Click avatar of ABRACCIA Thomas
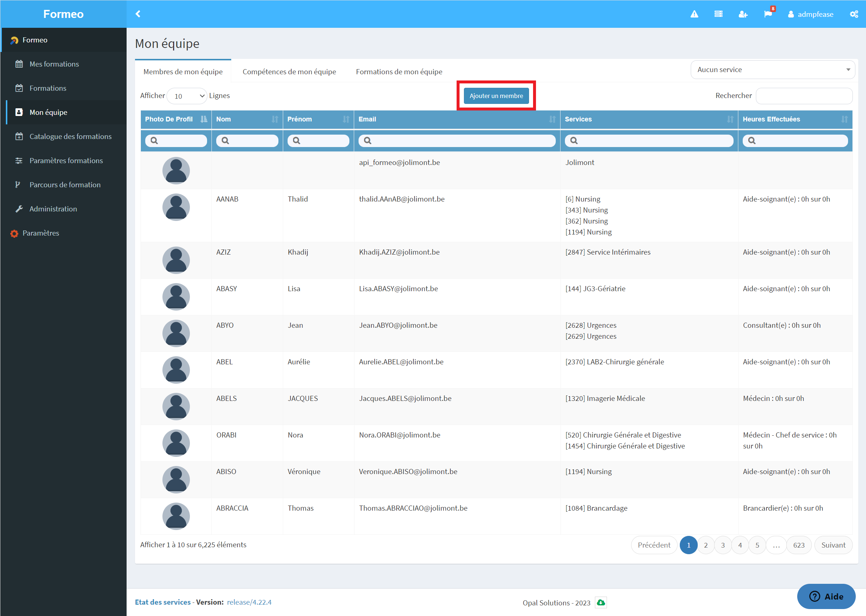Screen dimensions: 866x616 click(176, 516)
